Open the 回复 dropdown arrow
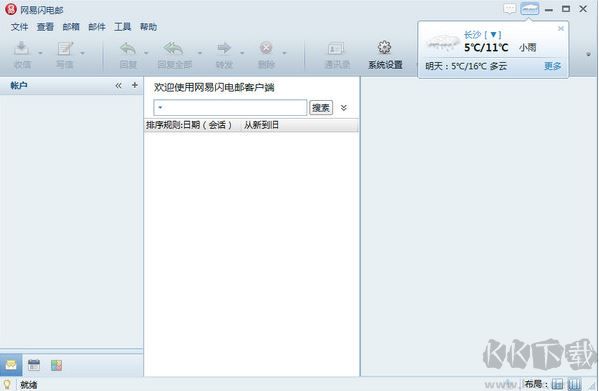The height and width of the screenshot is (391, 599). 146,53
